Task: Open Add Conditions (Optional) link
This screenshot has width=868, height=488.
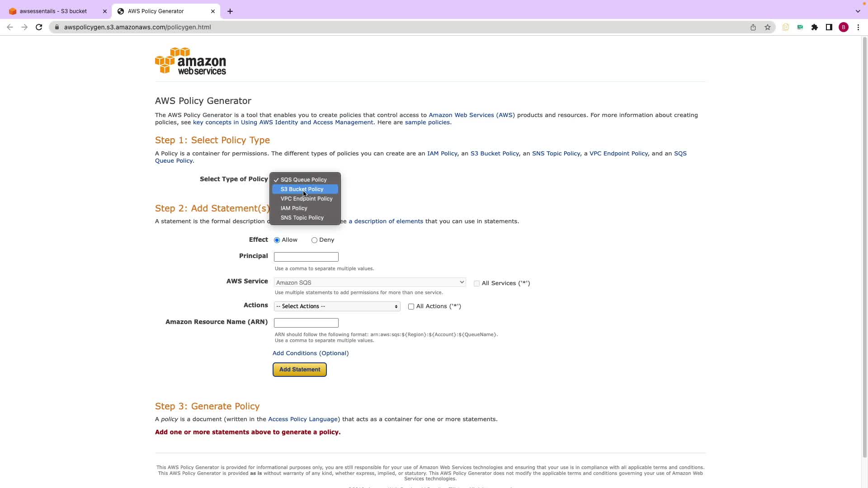Action: point(311,353)
